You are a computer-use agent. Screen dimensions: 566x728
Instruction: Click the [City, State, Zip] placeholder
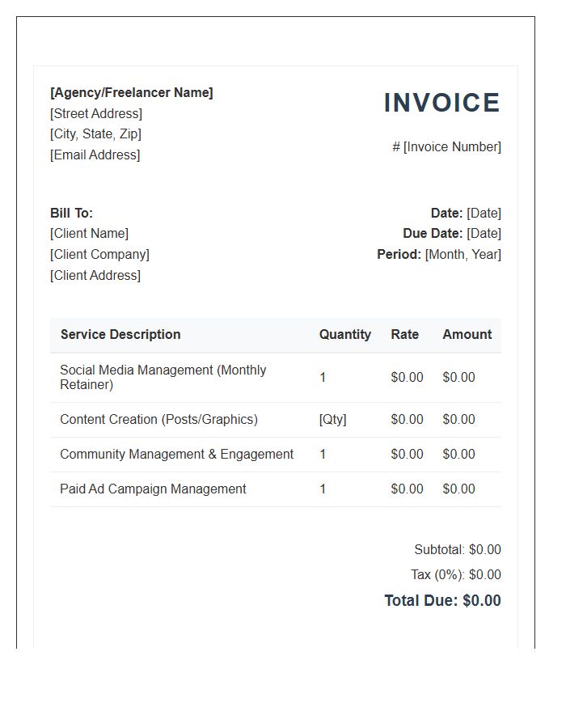(x=95, y=134)
